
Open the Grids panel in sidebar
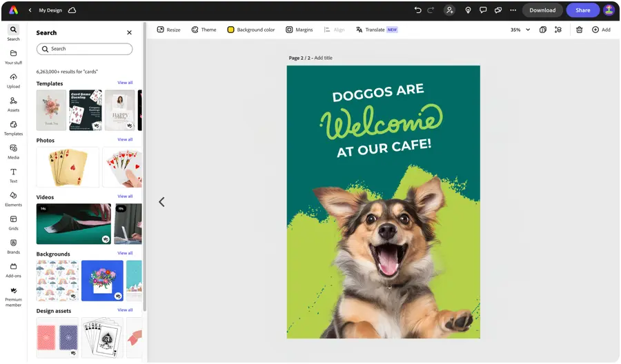[13, 222]
